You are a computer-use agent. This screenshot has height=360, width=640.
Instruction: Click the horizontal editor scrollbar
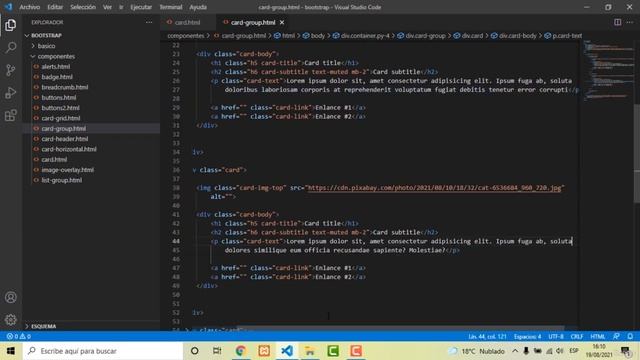[x=402, y=328]
